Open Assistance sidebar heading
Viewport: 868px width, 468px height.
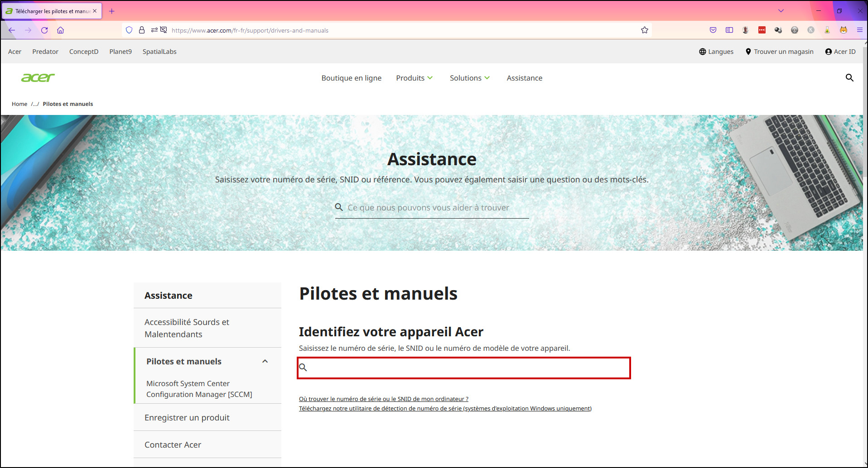(x=169, y=296)
